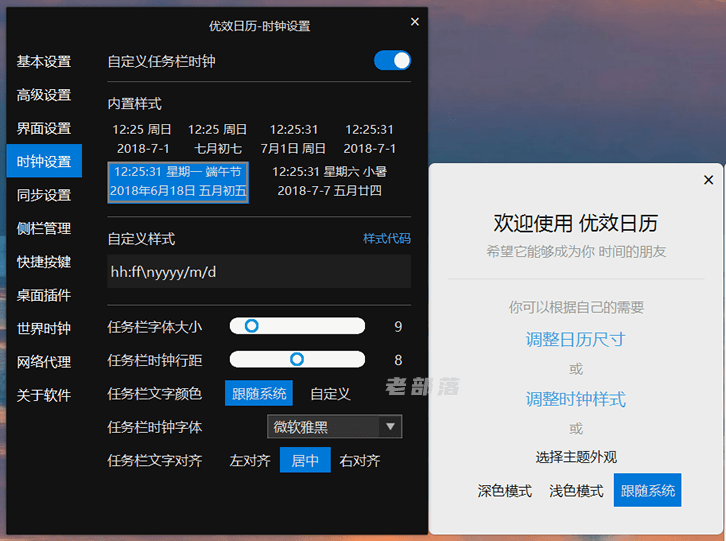Open 网络代理 settings

click(x=44, y=362)
